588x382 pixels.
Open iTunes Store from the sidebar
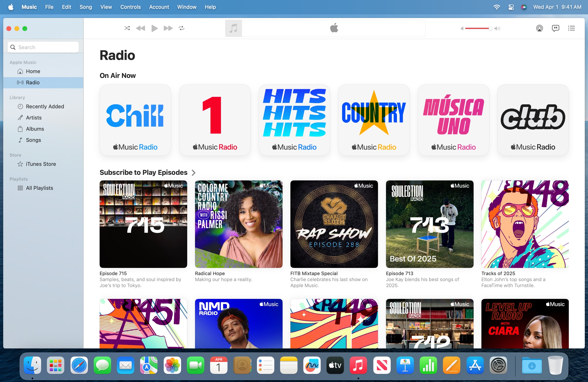(41, 164)
